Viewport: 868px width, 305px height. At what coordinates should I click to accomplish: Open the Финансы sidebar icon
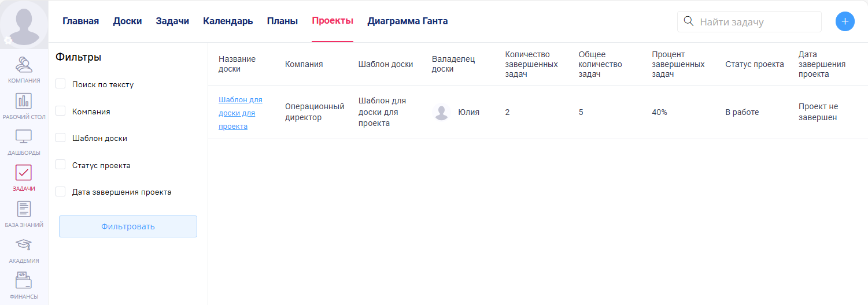pyautogui.click(x=24, y=281)
